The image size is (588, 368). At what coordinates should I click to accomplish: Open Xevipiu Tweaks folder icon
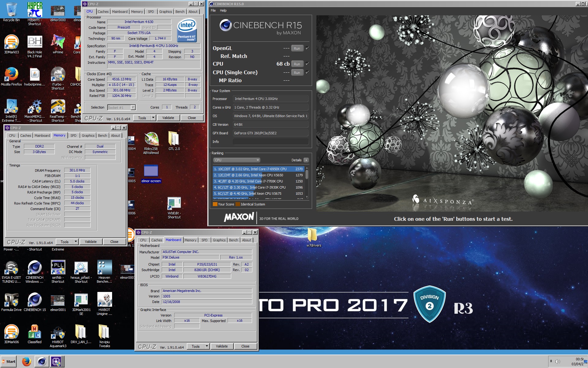coord(104,336)
